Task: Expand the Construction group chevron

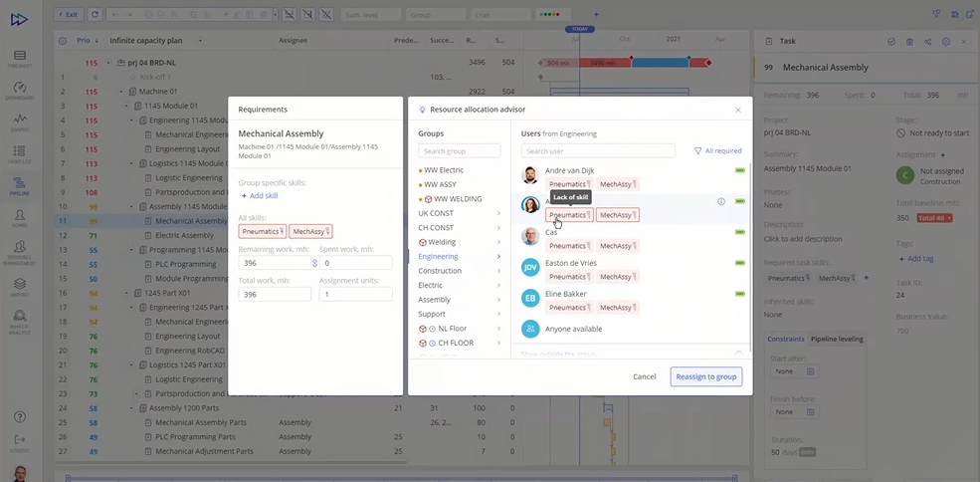Action: click(498, 271)
